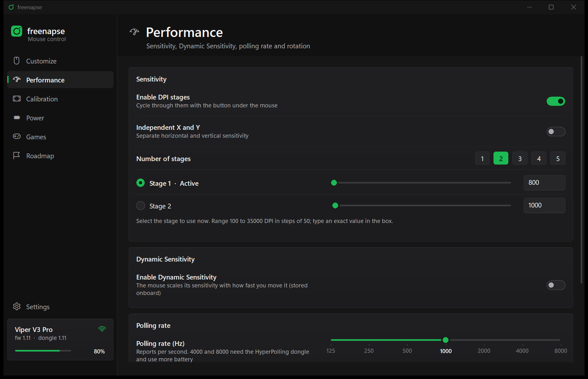Set number of stages to 4

[x=539, y=158]
